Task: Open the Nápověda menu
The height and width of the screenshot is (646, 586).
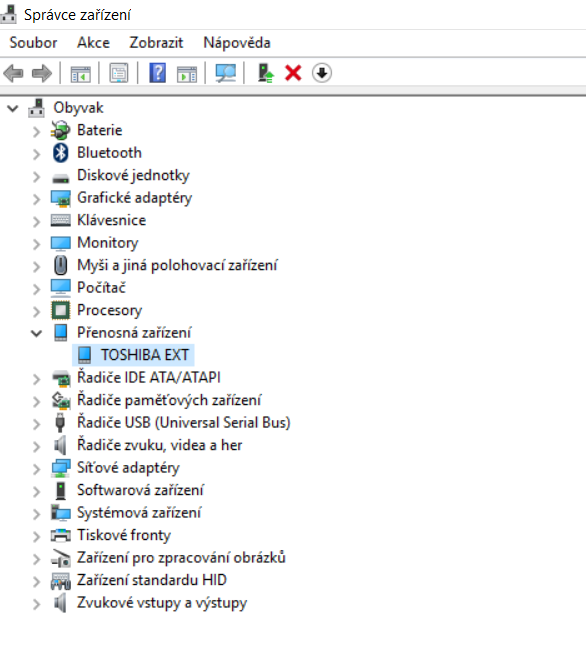Action: point(237,42)
